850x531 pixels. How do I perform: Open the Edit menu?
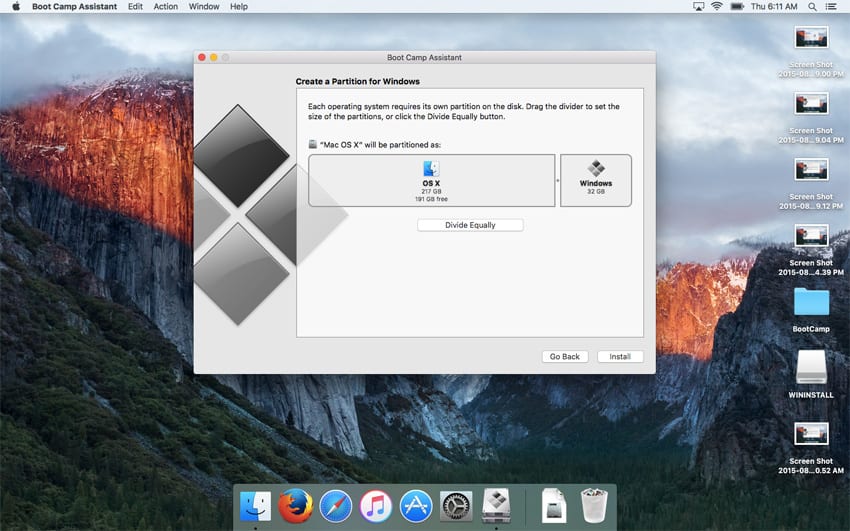[x=135, y=7]
